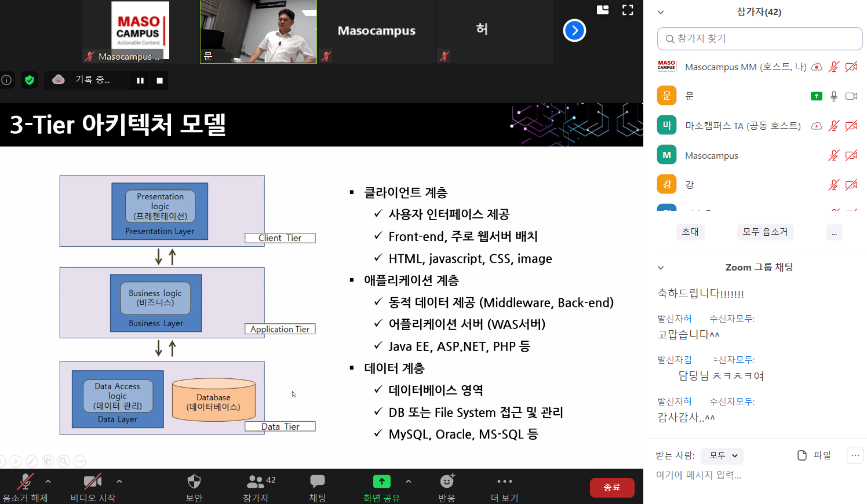Click the 모두 음소거 button
This screenshot has width=867, height=504.
coord(765,232)
